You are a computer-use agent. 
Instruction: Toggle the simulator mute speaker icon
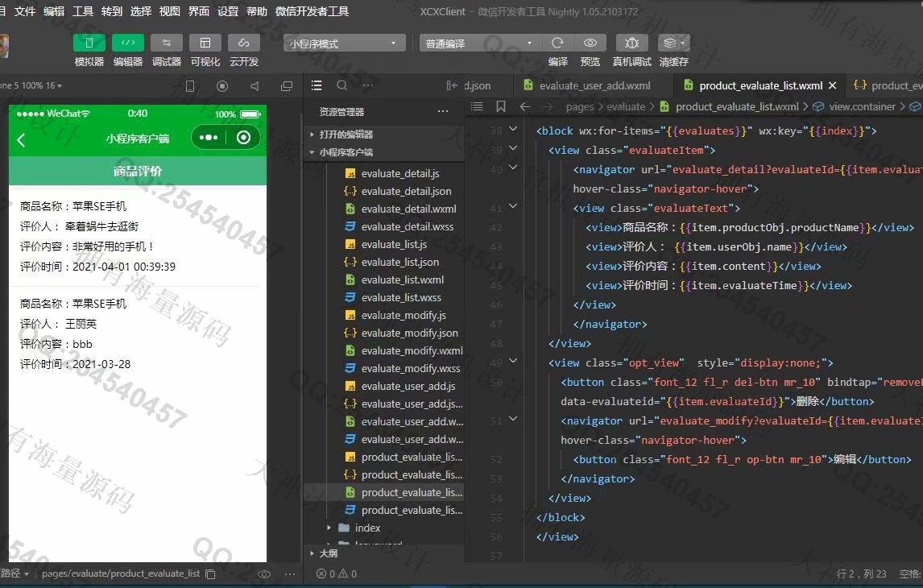[255, 86]
